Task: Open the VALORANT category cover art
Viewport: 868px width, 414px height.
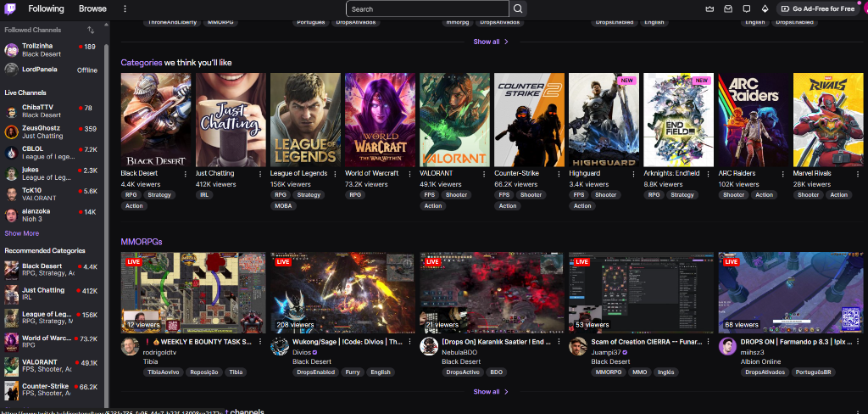Action: pos(454,120)
